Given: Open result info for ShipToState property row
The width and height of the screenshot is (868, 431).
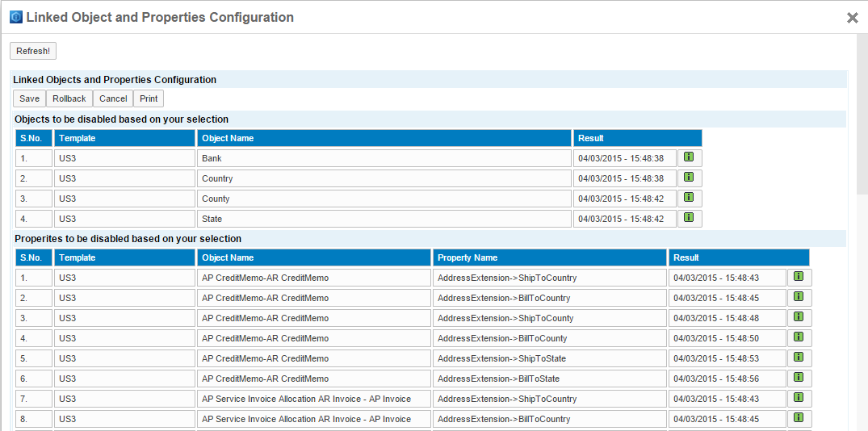Looking at the screenshot, I should 799,358.
